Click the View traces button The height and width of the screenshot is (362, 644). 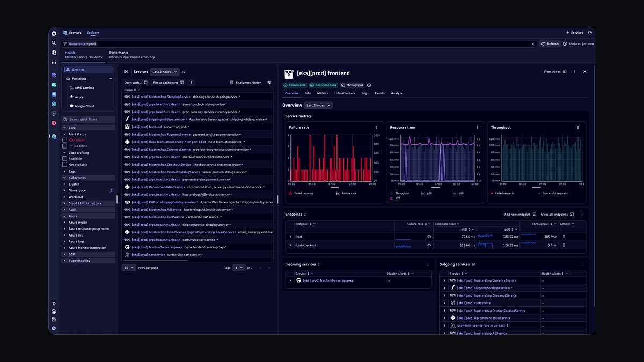(x=555, y=71)
